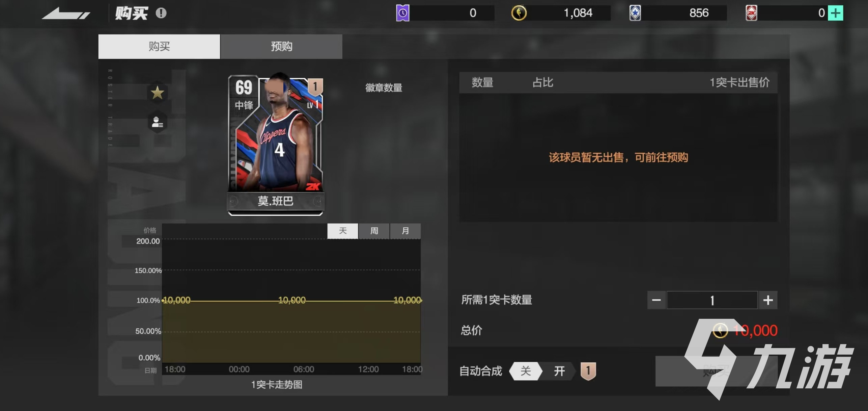Tap the level 1 shield badge on card

click(x=315, y=86)
